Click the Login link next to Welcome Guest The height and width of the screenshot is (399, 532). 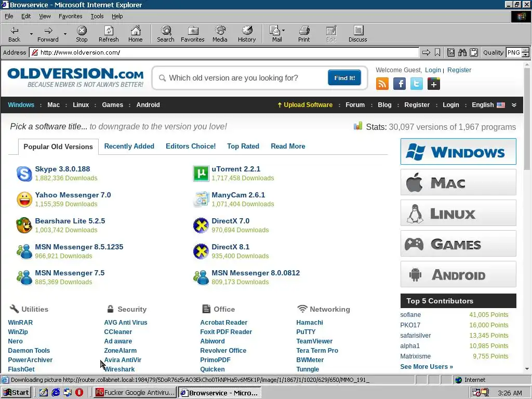point(433,70)
